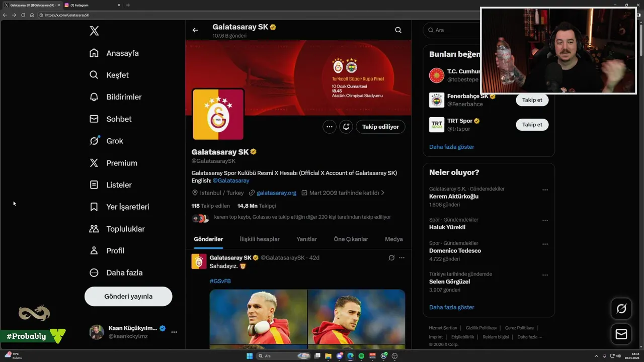
Task: Follow Fenerbahçe SK with Takip et
Action: (532, 100)
